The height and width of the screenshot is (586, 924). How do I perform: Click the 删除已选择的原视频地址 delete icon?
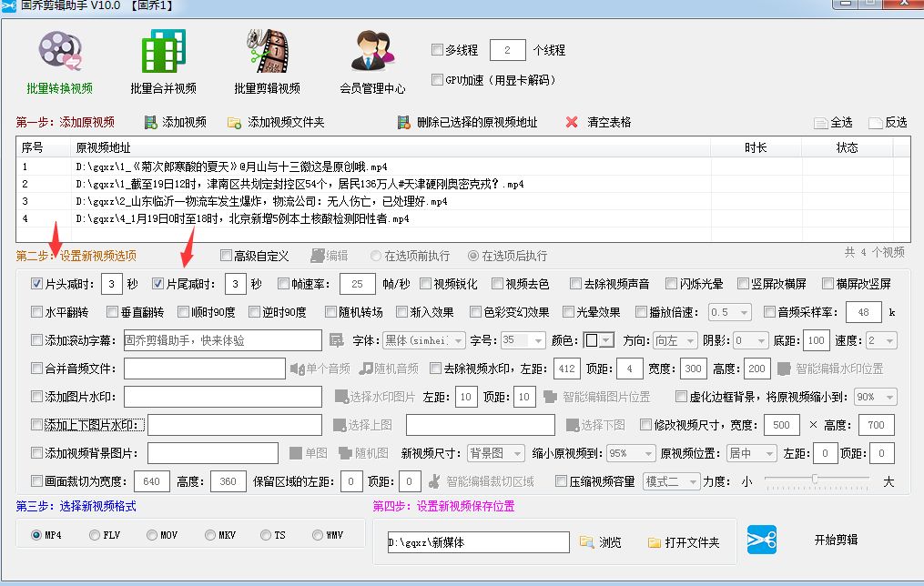(x=403, y=123)
